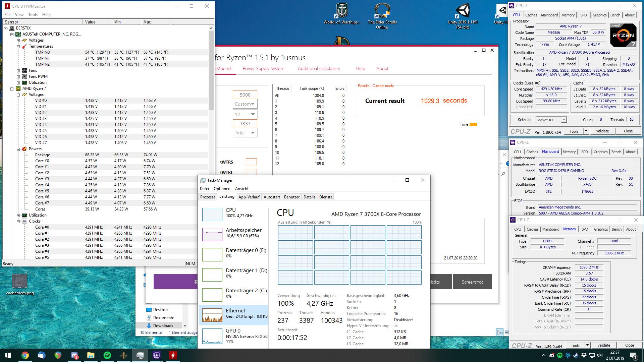Image resolution: width=644 pixels, height=362 pixels.
Task: Click tWTRS input box
Action: (251, 162)
